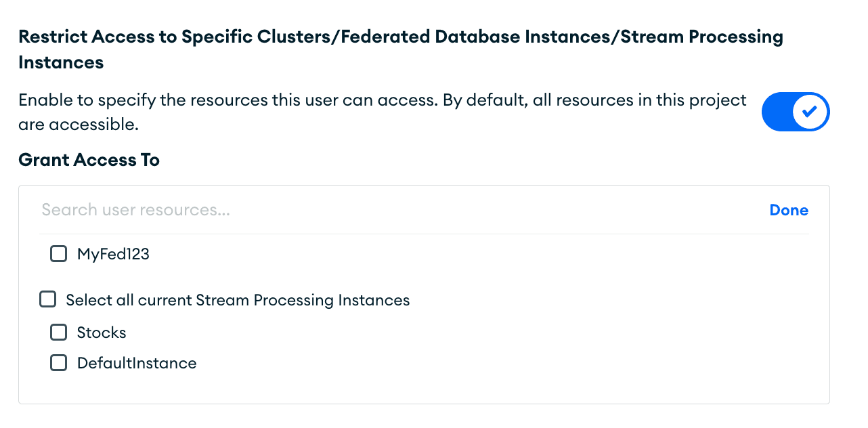Toggle the restrict access switch off
The width and height of the screenshot is (868, 428).
pos(795,112)
